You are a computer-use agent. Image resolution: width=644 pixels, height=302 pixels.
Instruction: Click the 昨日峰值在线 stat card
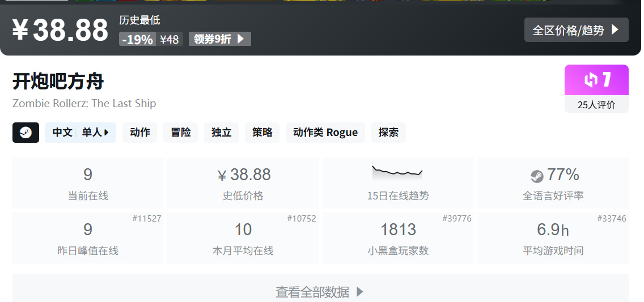pos(88,238)
